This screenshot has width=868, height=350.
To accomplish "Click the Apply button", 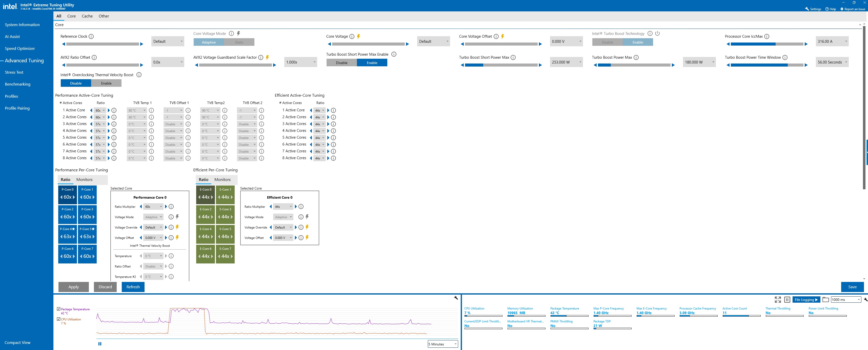I will (73, 287).
